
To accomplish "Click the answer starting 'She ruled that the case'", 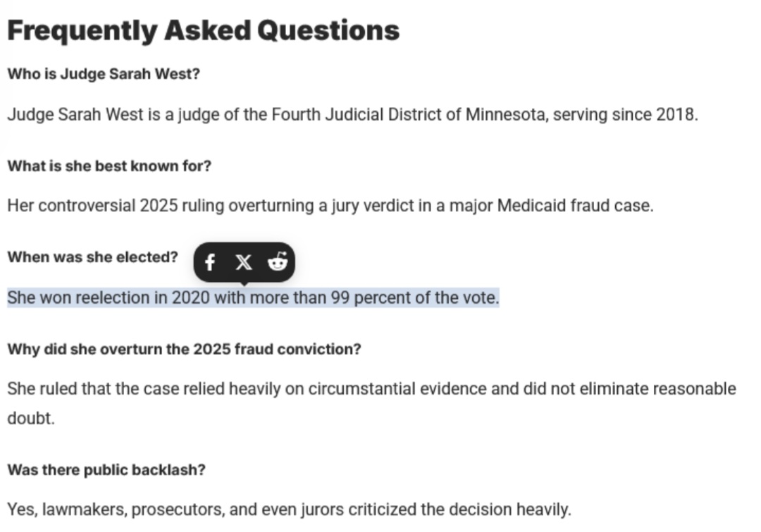I will pyautogui.click(x=371, y=389).
